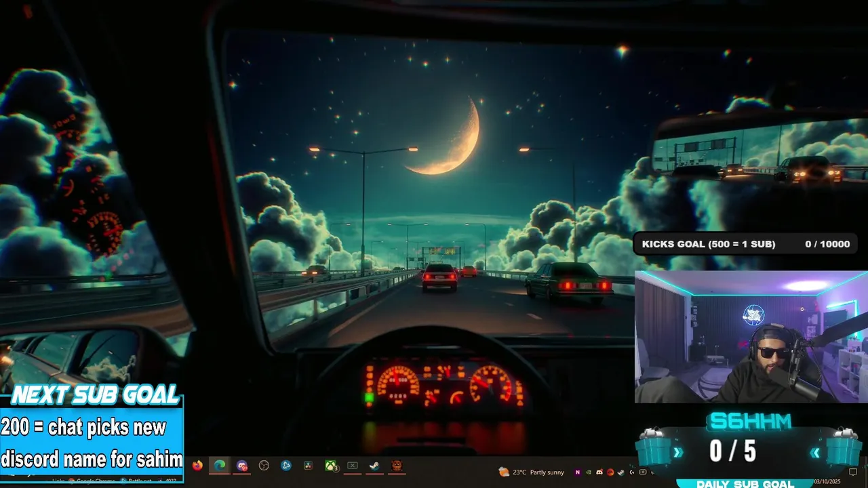The image size is (868, 488).
Task: Click the Daily Sub Goal label
Action: click(746, 484)
